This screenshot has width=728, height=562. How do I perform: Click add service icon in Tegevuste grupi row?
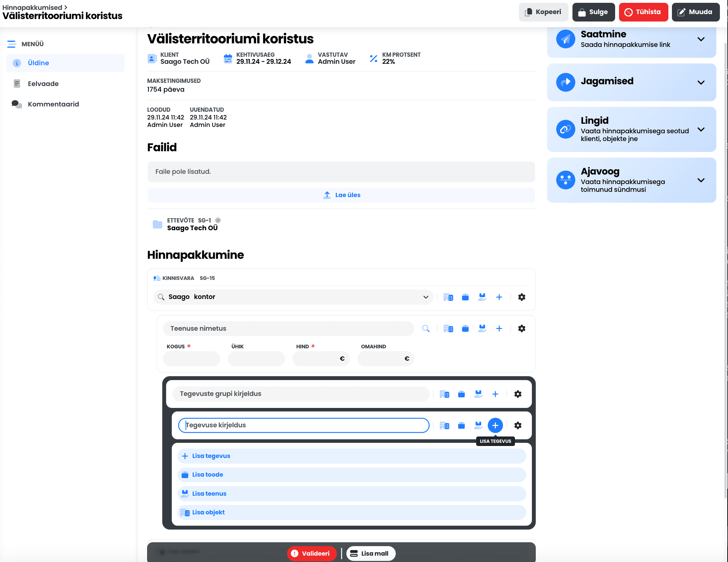[x=478, y=394]
